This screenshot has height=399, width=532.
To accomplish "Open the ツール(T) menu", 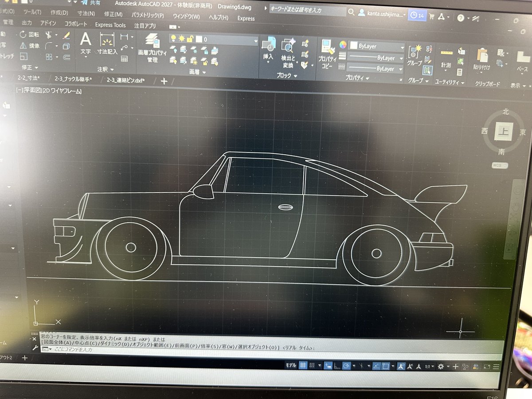I will [x=32, y=12].
